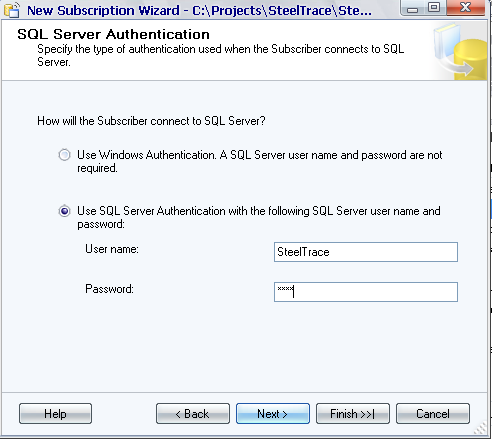This screenshot has height=439, width=492.
Task: Click the "Password:" label
Action: click(109, 289)
